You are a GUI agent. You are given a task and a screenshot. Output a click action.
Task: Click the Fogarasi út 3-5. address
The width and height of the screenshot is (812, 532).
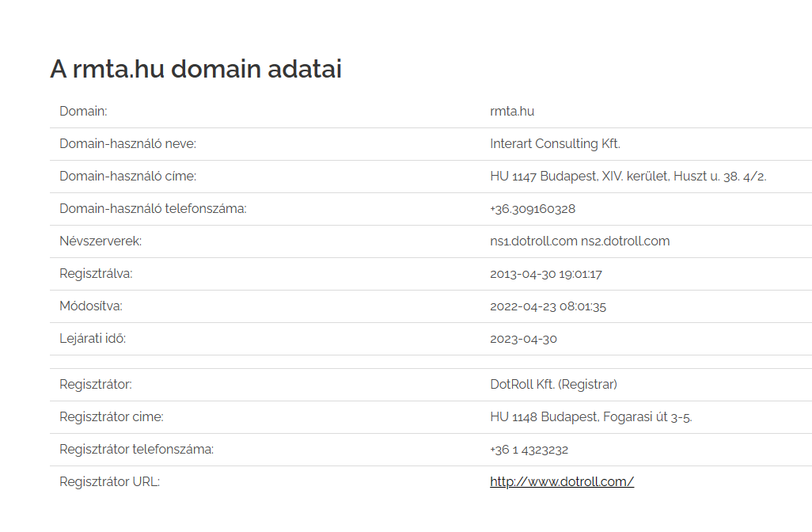[x=591, y=417]
